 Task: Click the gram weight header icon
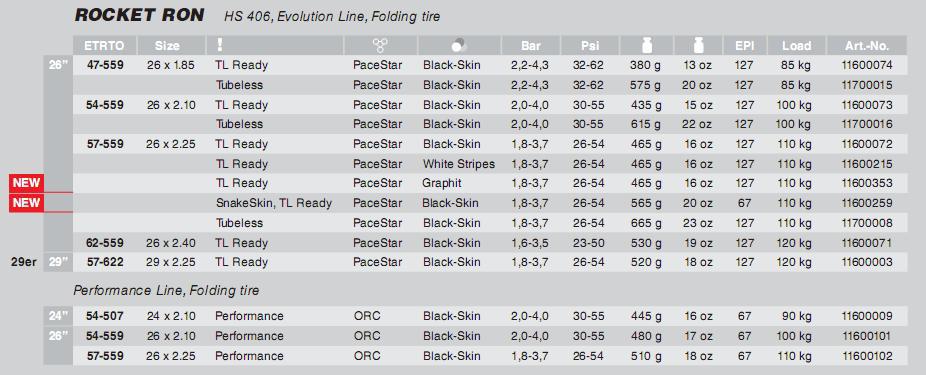click(x=646, y=45)
